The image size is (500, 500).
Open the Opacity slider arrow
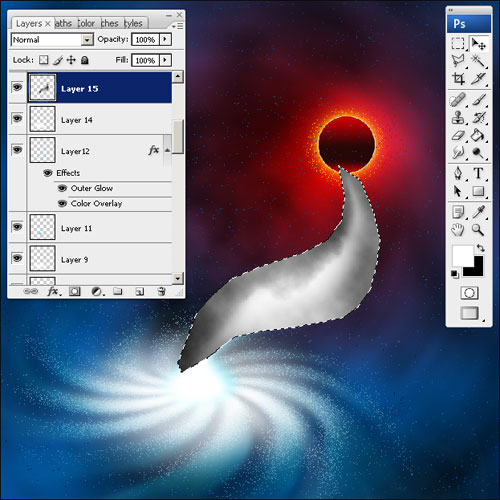pyautogui.click(x=165, y=39)
